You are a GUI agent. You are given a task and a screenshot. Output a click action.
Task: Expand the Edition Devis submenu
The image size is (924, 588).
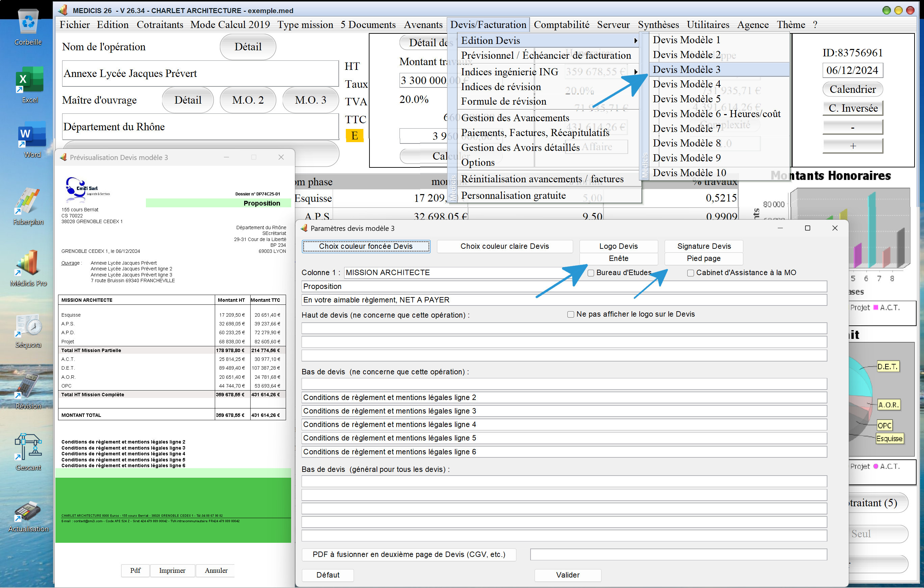(x=548, y=41)
